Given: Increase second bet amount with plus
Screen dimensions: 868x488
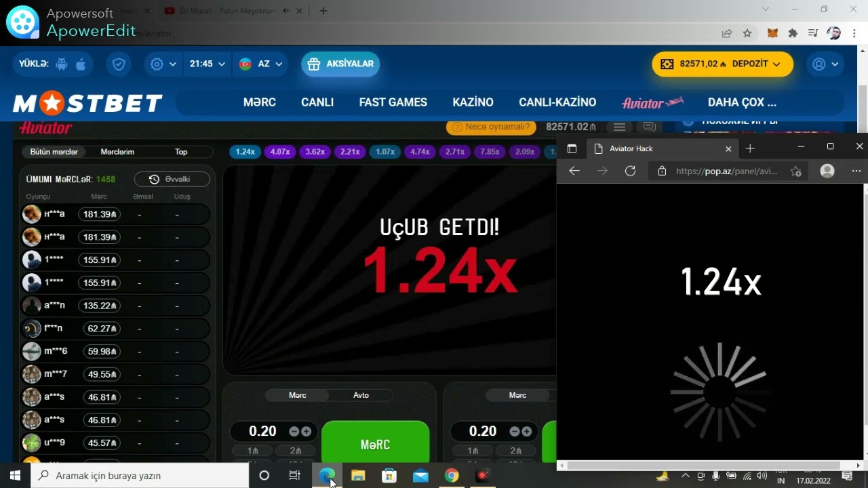Looking at the screenshot, I should [527, 431].
